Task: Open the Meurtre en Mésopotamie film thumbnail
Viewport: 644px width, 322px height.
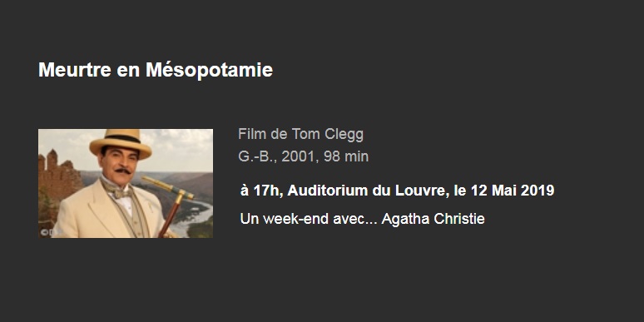Action: tap(126, 183)
